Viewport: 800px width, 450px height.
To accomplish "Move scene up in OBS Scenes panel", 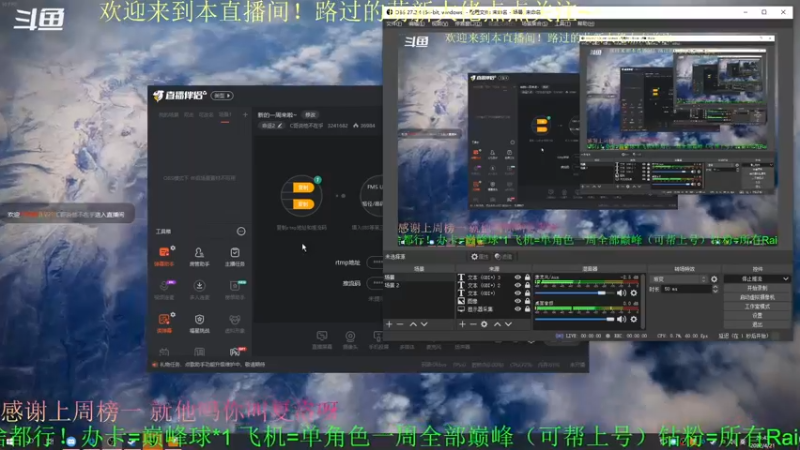I will pyautogui.click(x=413, y=324).
